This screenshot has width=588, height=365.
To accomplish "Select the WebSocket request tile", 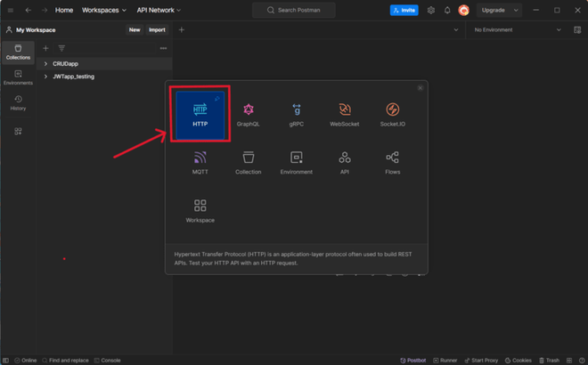I will pyautogui.click(x=344, y=115).
